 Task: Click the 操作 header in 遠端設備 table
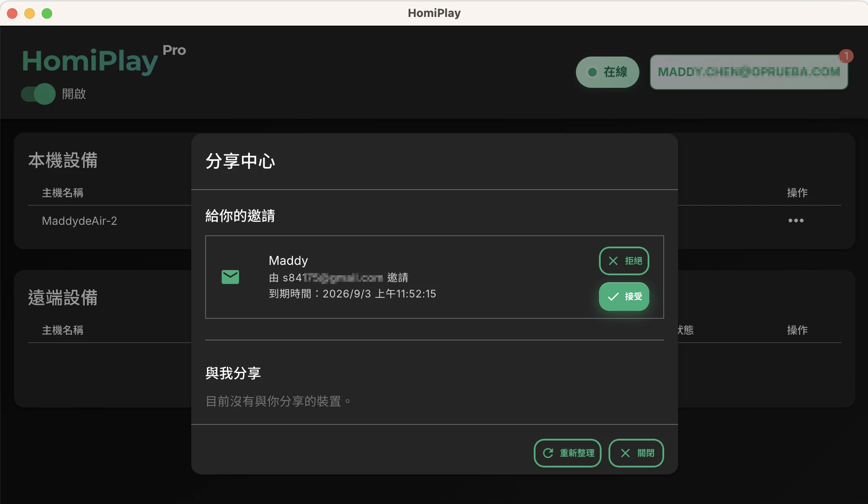(797, 330)
